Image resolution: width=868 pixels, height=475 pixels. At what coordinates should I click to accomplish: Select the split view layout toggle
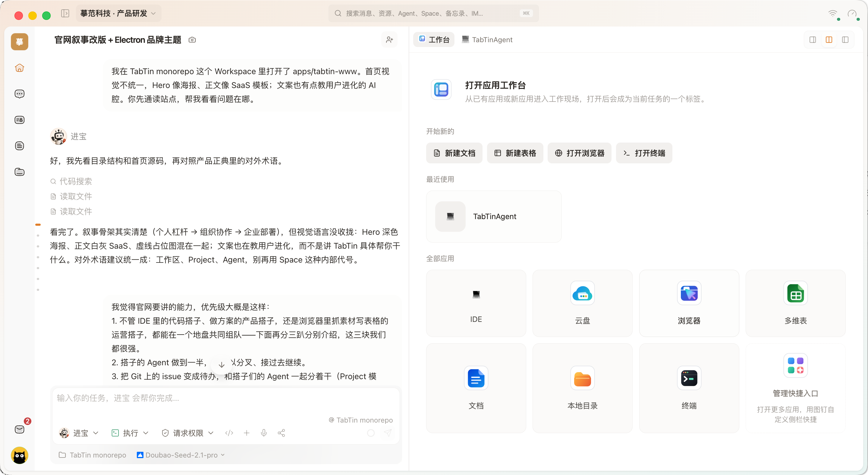click(829, 40)
